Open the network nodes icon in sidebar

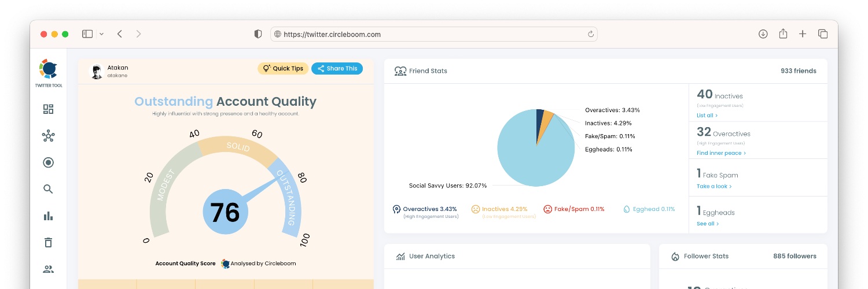[x=49, y=136]
